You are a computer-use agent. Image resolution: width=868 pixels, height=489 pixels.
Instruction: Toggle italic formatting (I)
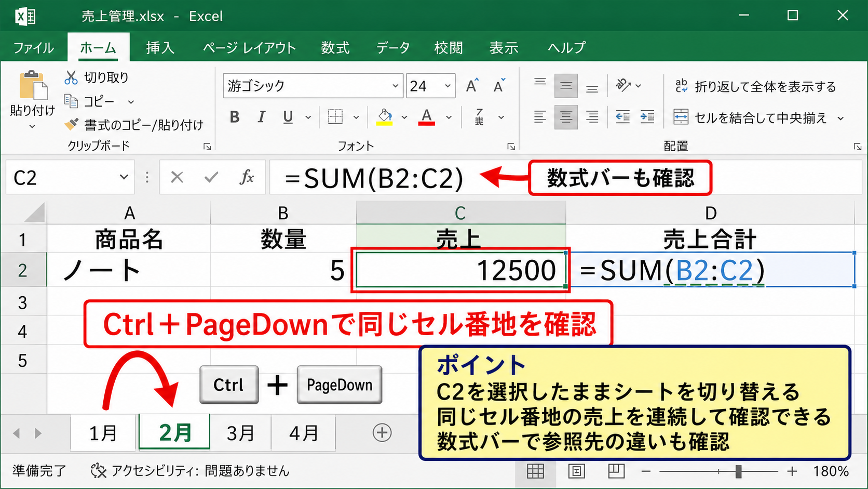261,117
